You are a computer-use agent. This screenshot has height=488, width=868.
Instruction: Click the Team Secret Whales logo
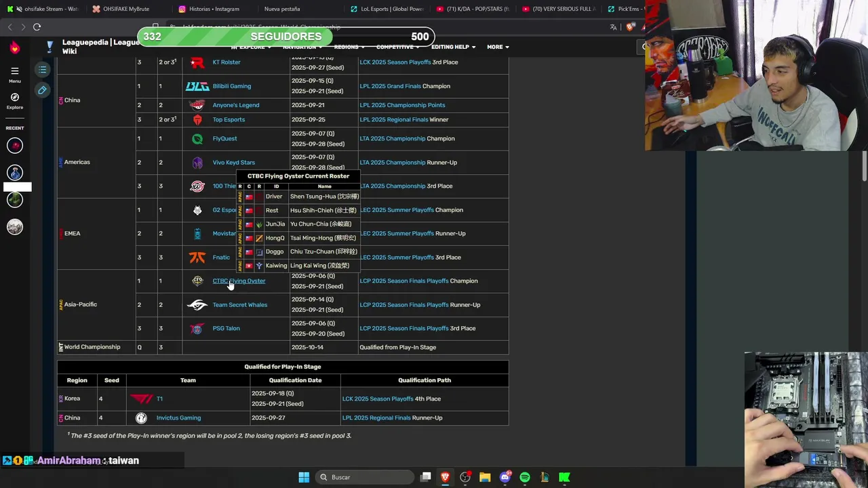click(197, 305)
